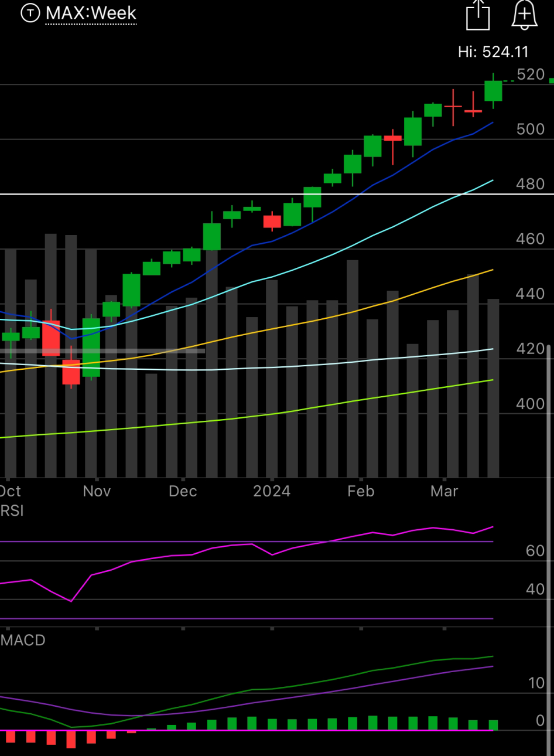Tap the MACD 10 level label
Image resolution: width=554 pixels, height=756 pixels.
click(x=536, y=683)
